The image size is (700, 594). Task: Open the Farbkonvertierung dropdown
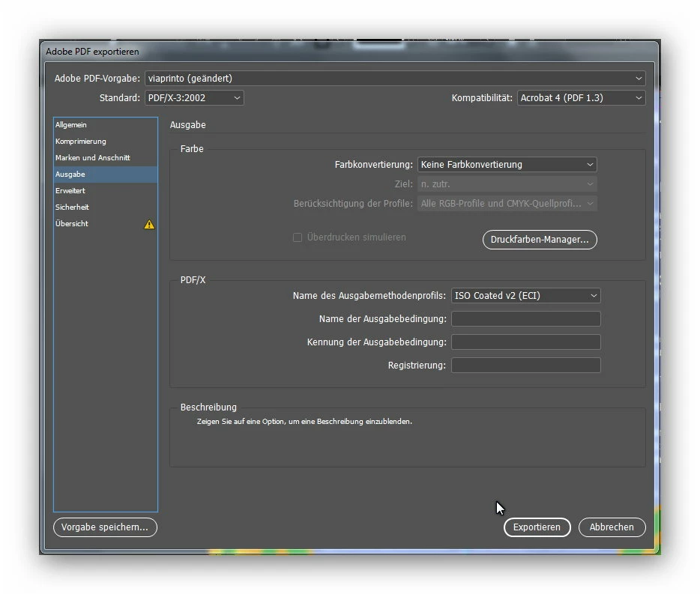(507, 164)
